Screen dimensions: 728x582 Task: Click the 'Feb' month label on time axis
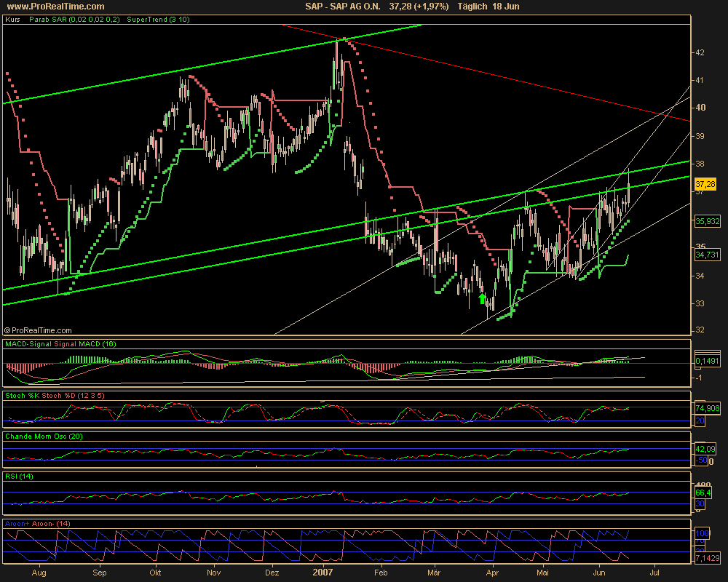pyautogui.click(x=381, y=573)
